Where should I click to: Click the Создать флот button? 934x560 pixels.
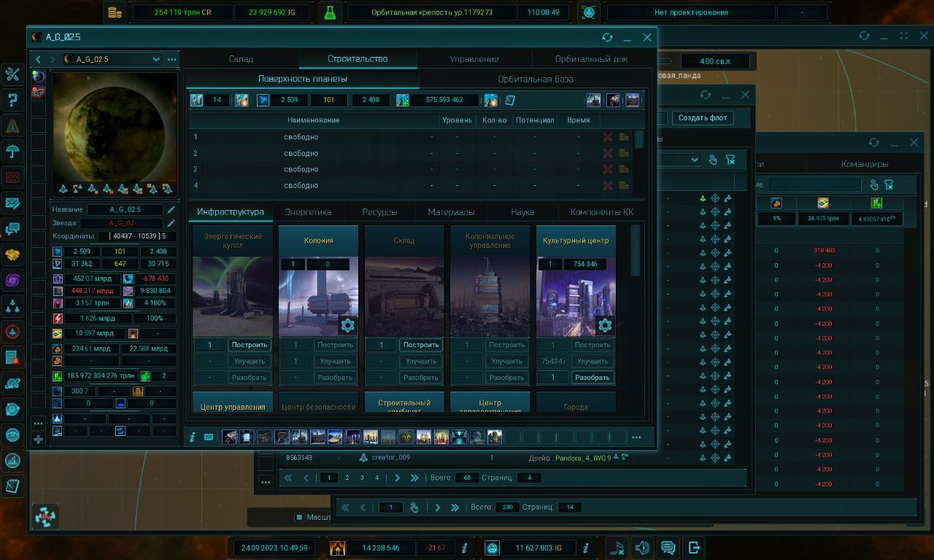pos(702,117)
